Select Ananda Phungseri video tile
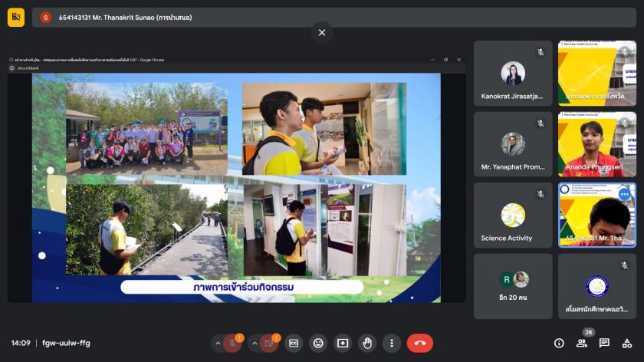The width and height of the screenshot is (644, 362). pos(596,144)
